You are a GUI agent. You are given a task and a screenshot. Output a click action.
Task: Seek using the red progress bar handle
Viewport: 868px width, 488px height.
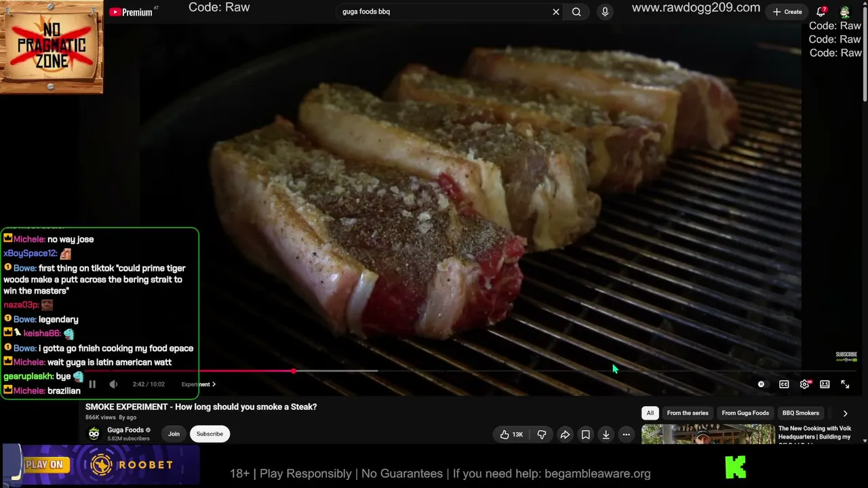[x=293, y=371]
